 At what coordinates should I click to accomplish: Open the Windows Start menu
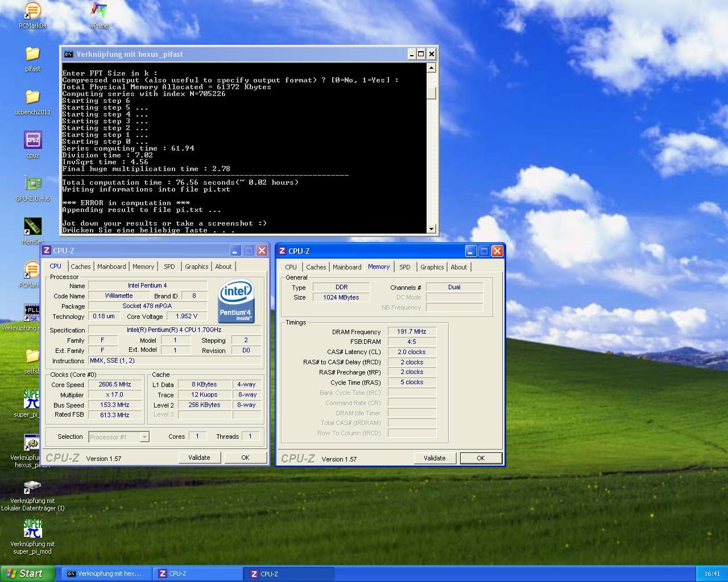(28, 573)
